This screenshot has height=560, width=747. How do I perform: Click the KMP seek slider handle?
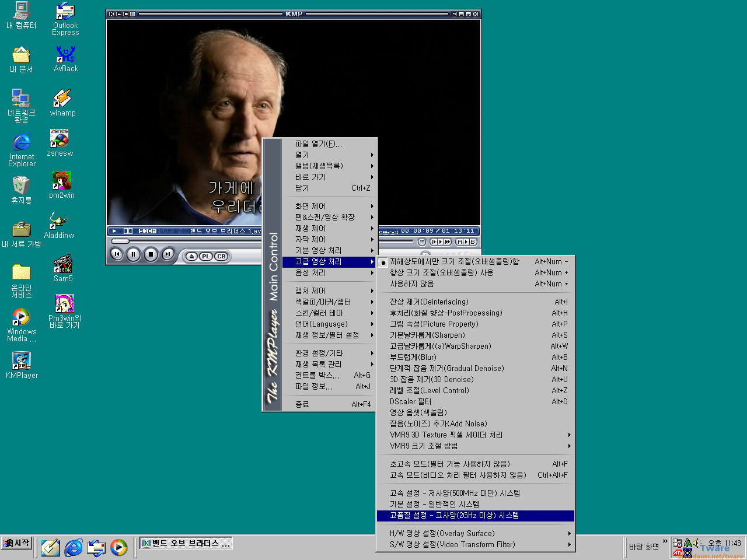120,242
